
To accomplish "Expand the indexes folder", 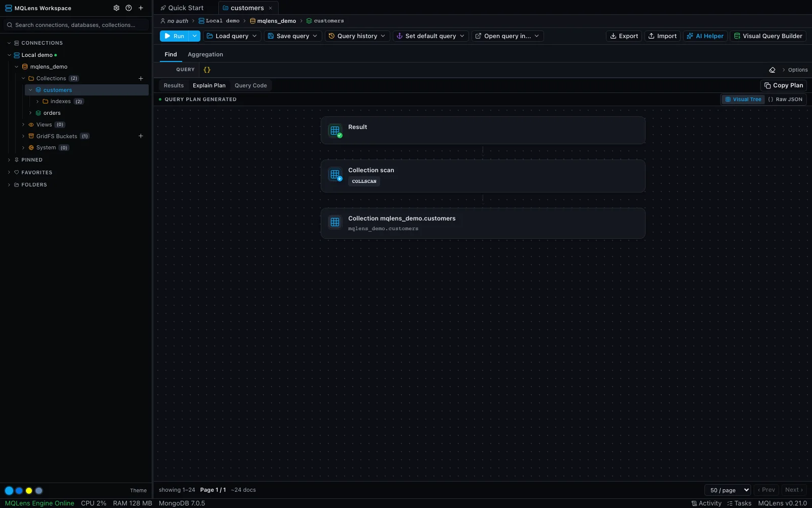I will click(38, 102).
